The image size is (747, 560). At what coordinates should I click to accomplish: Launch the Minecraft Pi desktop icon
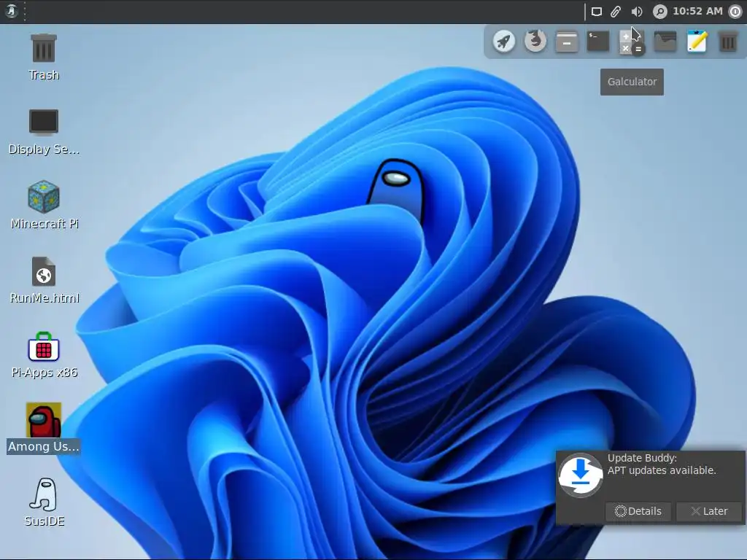pyautogui.click(x=44, y=205)
